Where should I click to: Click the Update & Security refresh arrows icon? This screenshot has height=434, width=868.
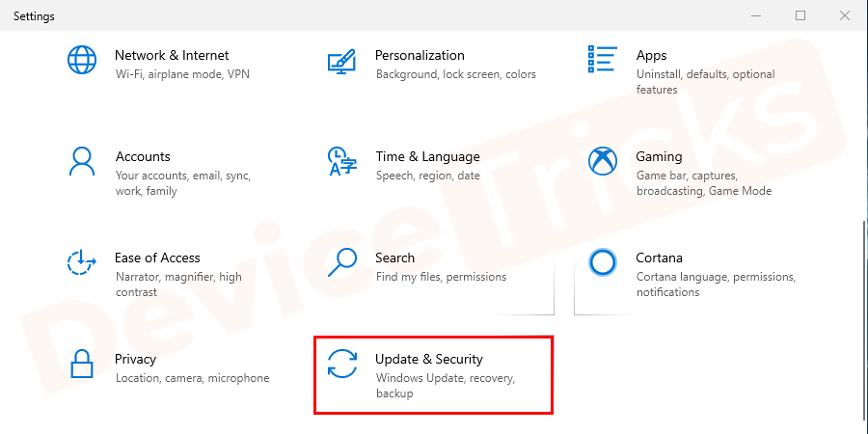coord(342,364)
